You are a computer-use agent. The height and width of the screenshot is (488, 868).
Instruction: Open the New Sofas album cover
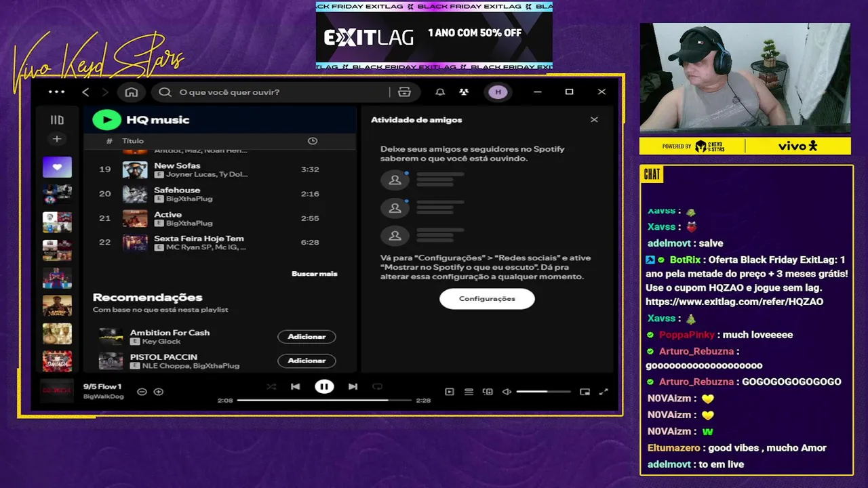(135, 169)
